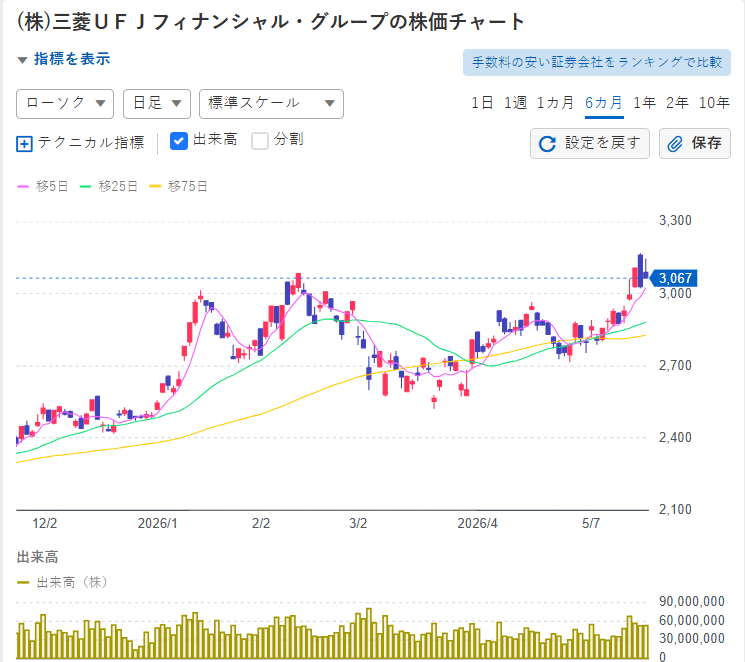Click the 3/2 date label on the axis
Image resolution: width=745 pixels, height=662 pixels.
(x=358, y=524)
